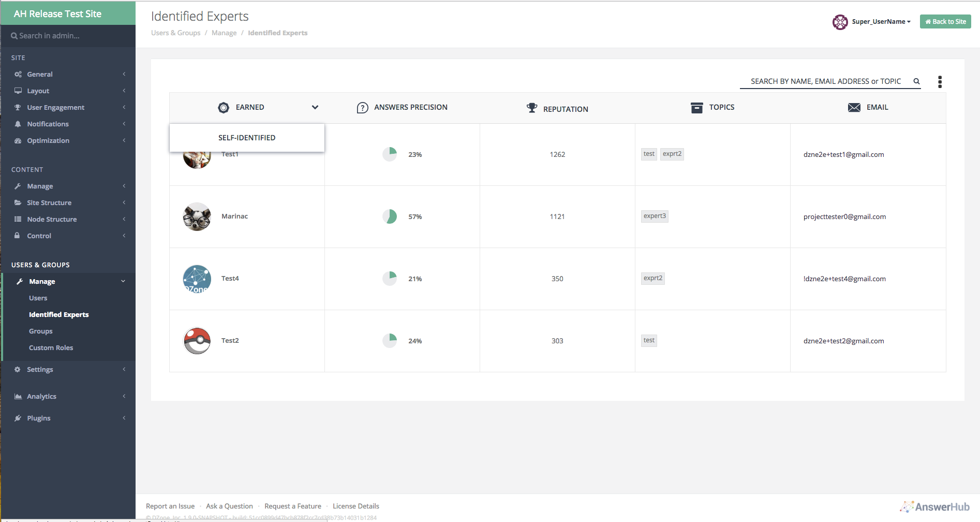Click the Ask a Question link
The image size is (980, 522).
pos(229,506)
